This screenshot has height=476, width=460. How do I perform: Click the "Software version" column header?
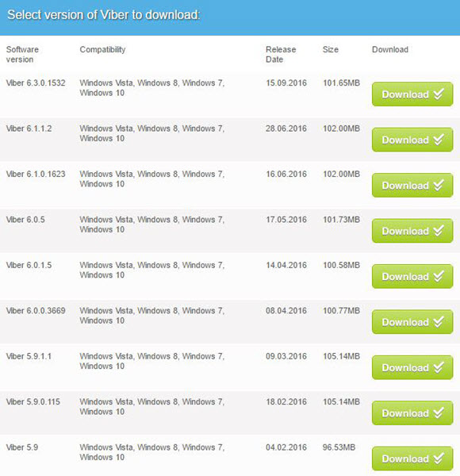22,54
